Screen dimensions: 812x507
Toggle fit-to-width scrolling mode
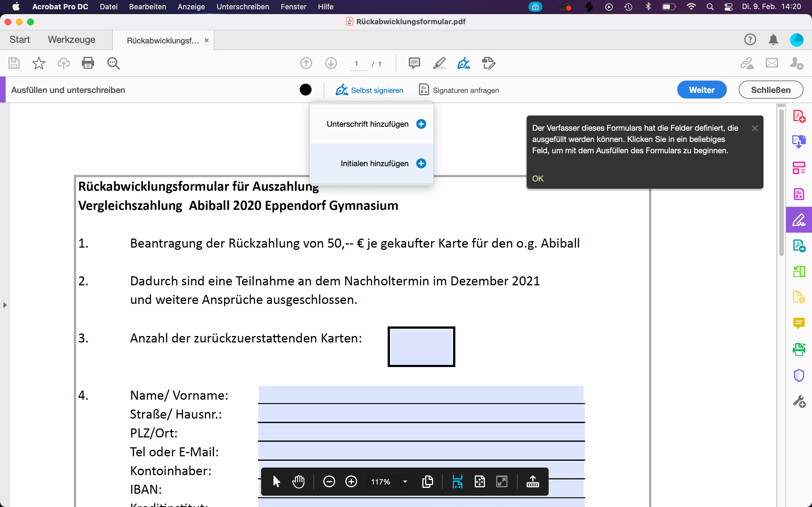457,482
